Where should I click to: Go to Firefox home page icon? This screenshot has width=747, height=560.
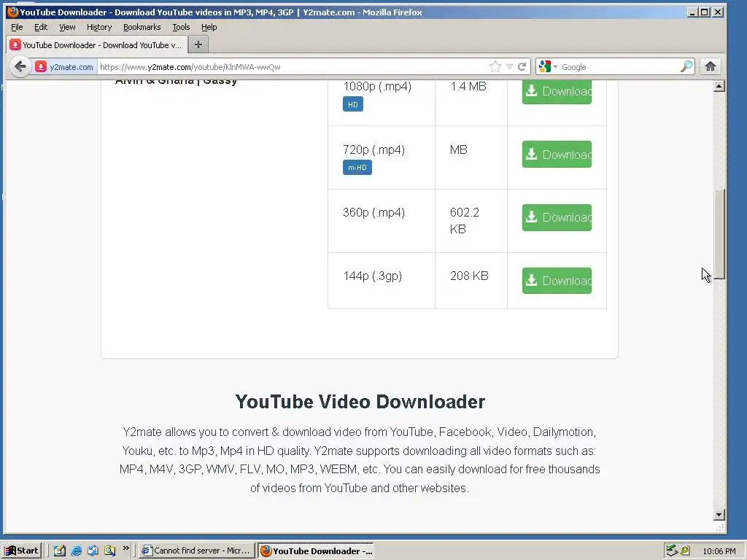tap(711, 66)
